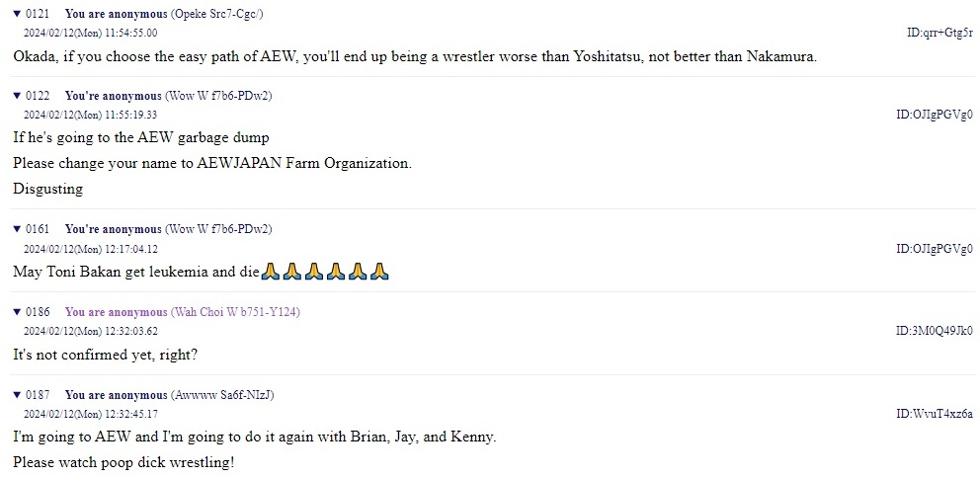Click the first praying hands emoji
Screen dimensions: 980x478
270,272
